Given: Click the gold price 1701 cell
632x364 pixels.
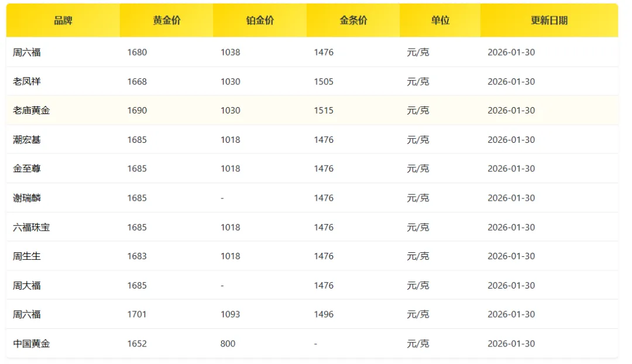Looking at the screenshot, I should [137, 314].
